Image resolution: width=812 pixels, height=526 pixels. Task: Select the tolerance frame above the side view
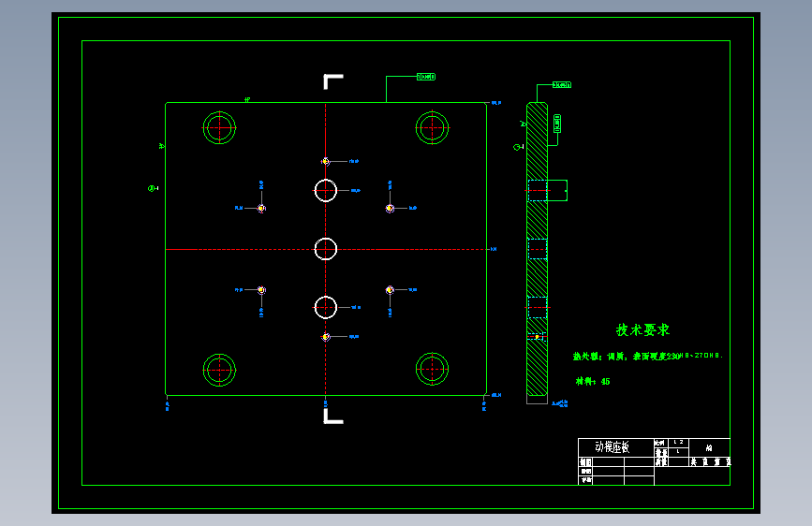click(x=562, y=85)
